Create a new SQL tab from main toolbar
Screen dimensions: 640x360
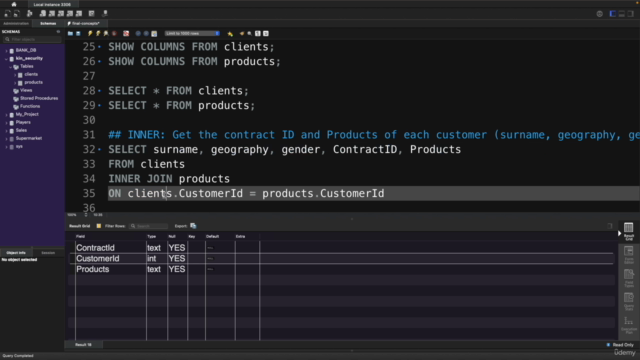pos(7,13)
